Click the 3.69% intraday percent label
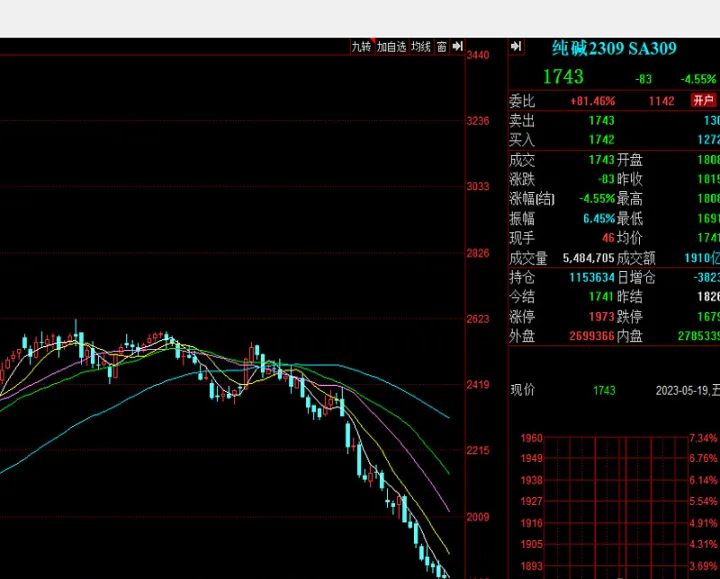 point(703,567)
